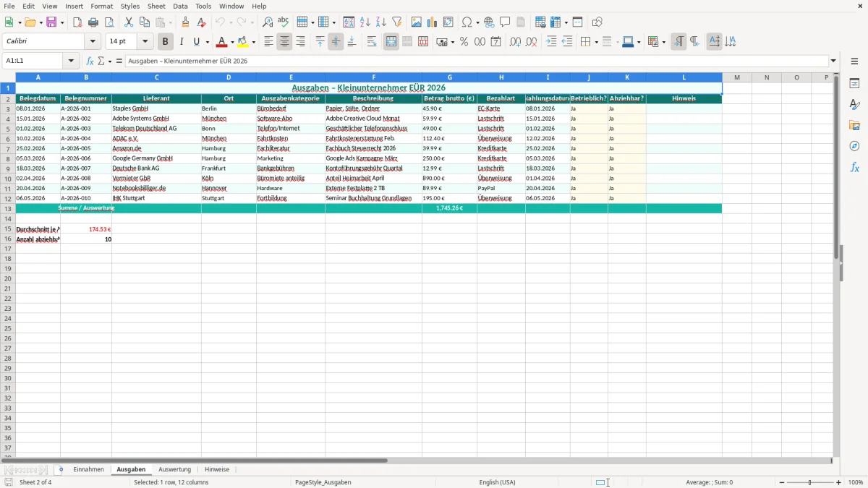Open the borders dropdown arrow
868x488 pixels.
point(596,42)
